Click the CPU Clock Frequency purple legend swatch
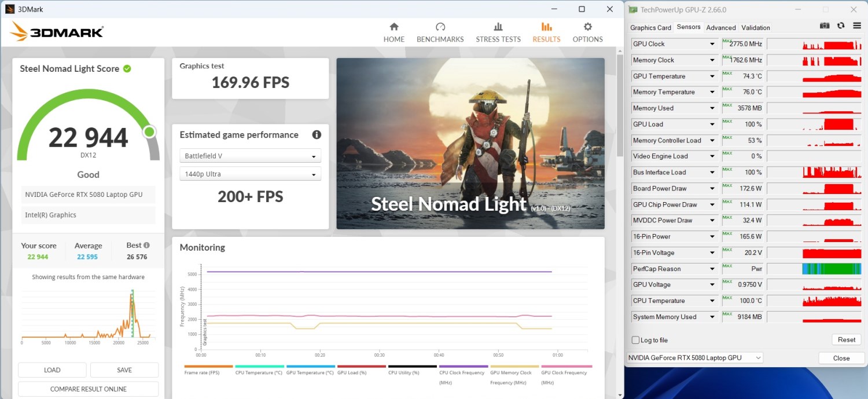 tap(464, 367)
